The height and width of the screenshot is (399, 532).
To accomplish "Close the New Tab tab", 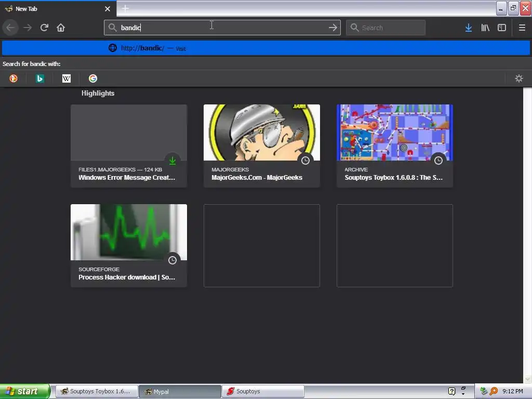I will click(x=108, y=9).
